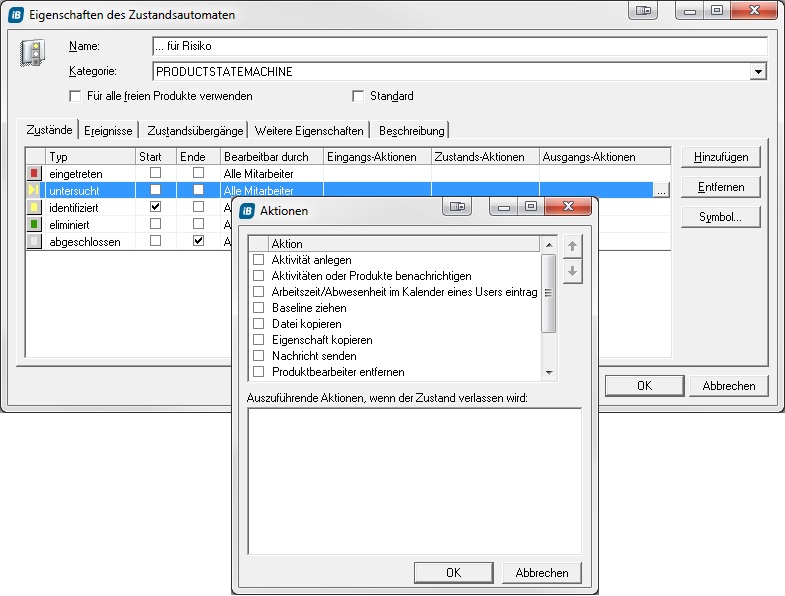The image size is (785, 596).
Task: Click the abgeschlossen state icon
Action: tap(35, 242)
